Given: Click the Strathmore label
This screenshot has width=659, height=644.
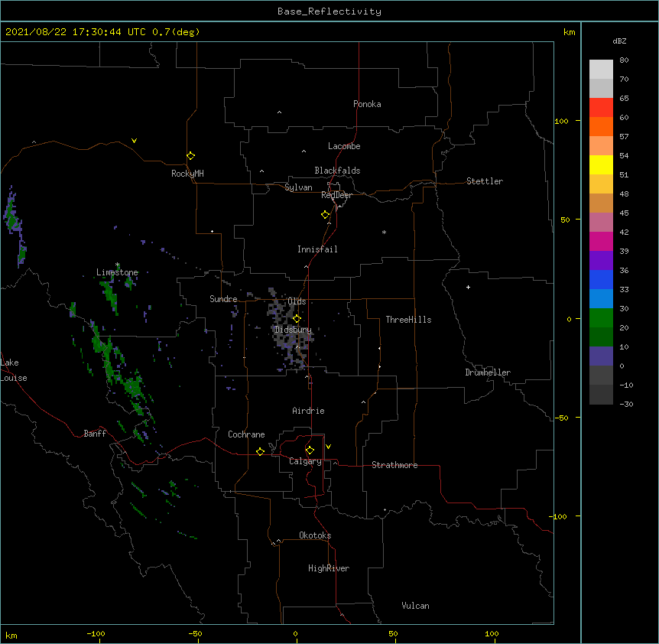Looking at the screenshot, I should coord(394,465).
